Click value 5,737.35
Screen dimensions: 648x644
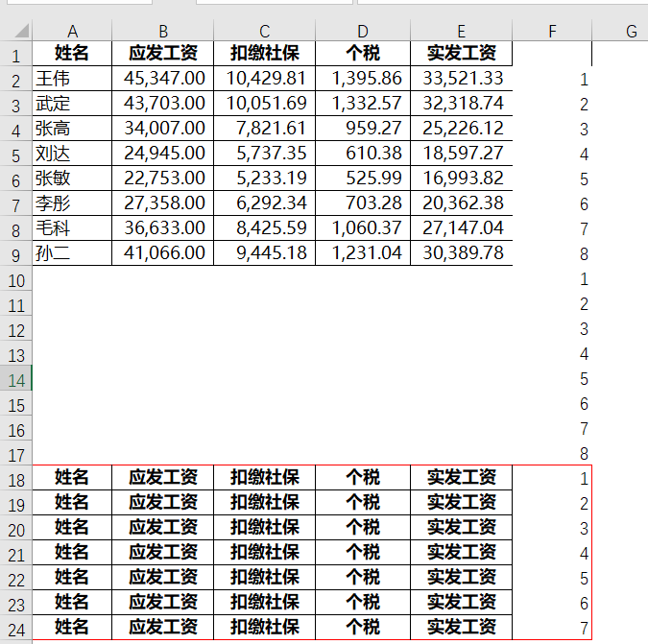click(265, 154)
